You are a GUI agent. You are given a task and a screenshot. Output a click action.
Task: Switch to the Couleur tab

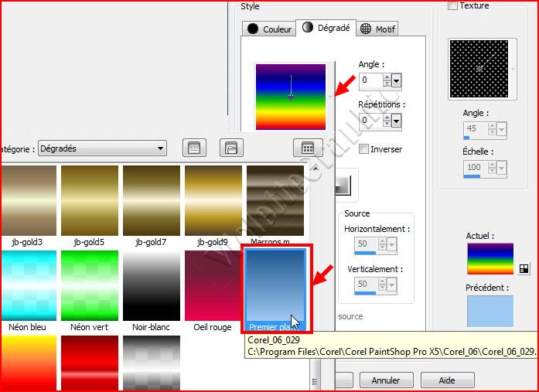point(270,29)
